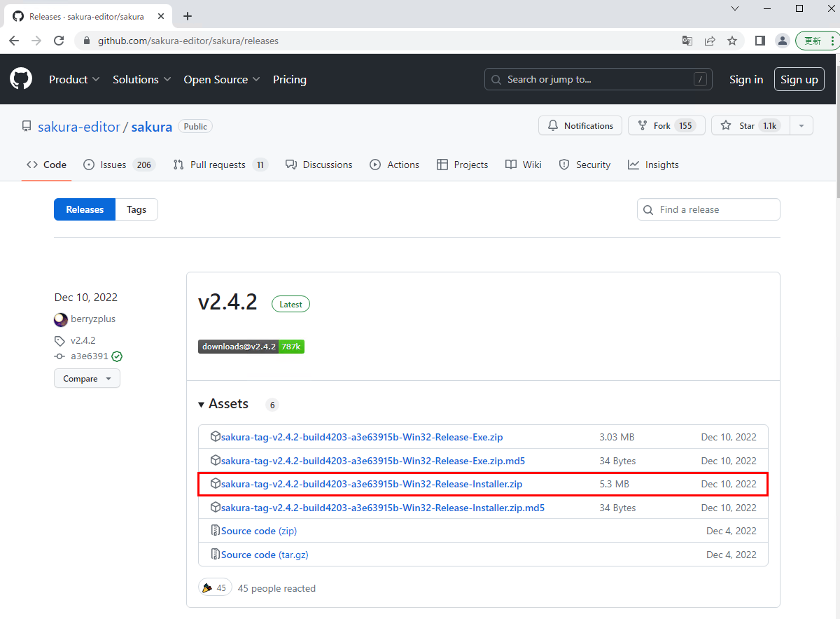The width and height of the screenshot is (840, 619).
Task: Star the sakura repository
Action: click(x=750, y=126)
